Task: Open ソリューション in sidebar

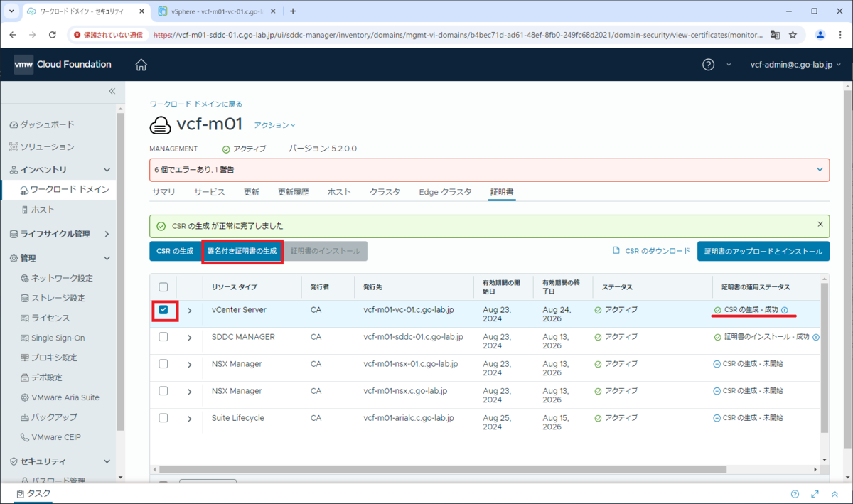Action: pyautogui.click(x=42, y=146)
